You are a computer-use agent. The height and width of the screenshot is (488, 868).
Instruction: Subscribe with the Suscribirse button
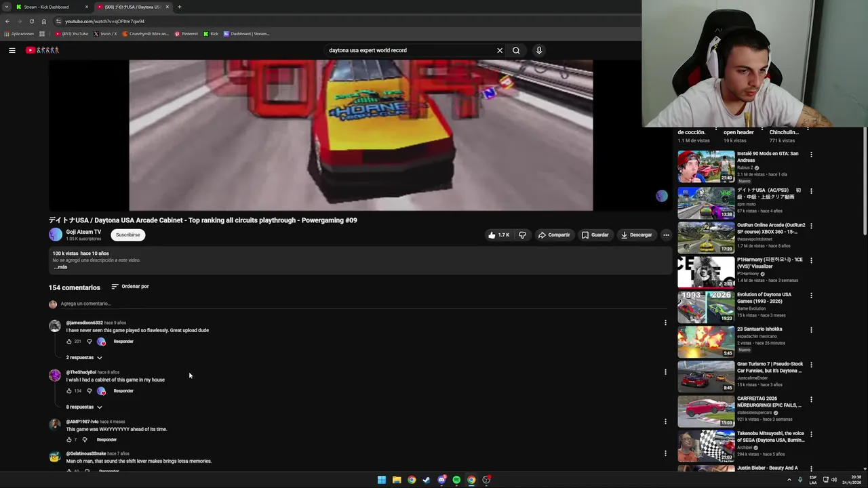click(x=127, y=235)
